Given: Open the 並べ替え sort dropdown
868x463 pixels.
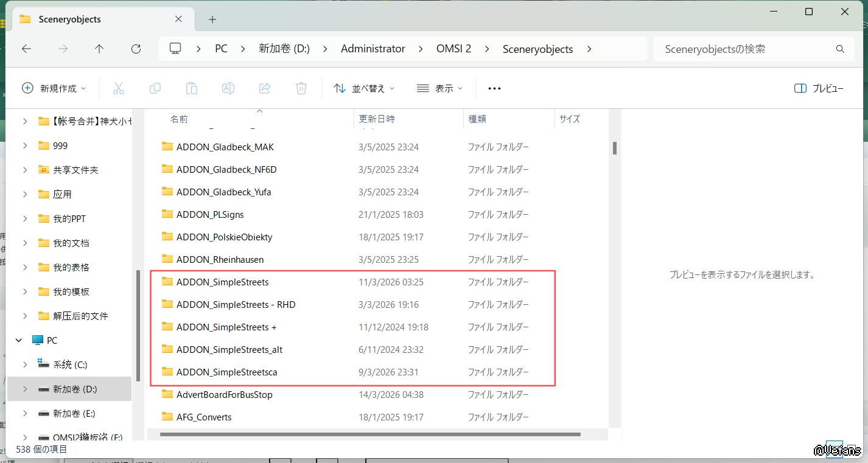Looking at the screenshot, I should (364, 88).
